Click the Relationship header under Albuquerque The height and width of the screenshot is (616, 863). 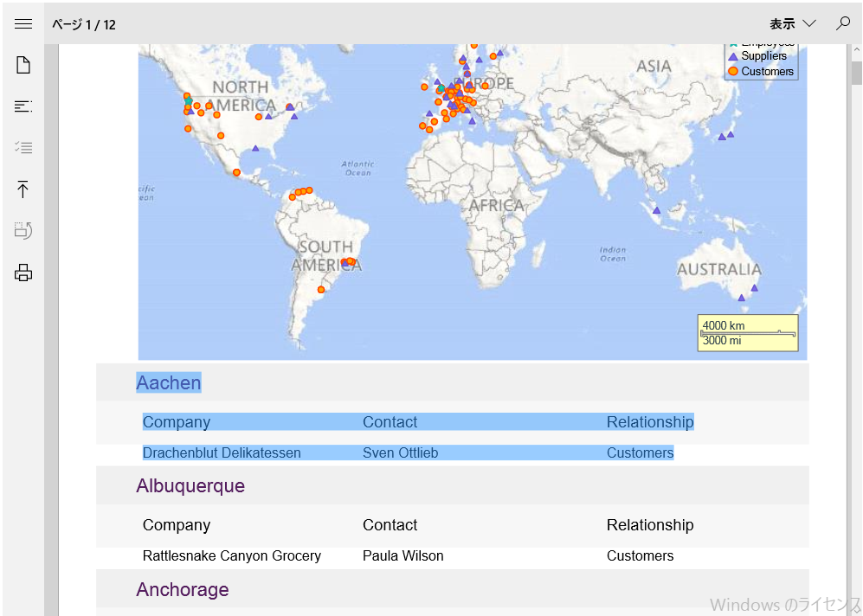(650, 524)
